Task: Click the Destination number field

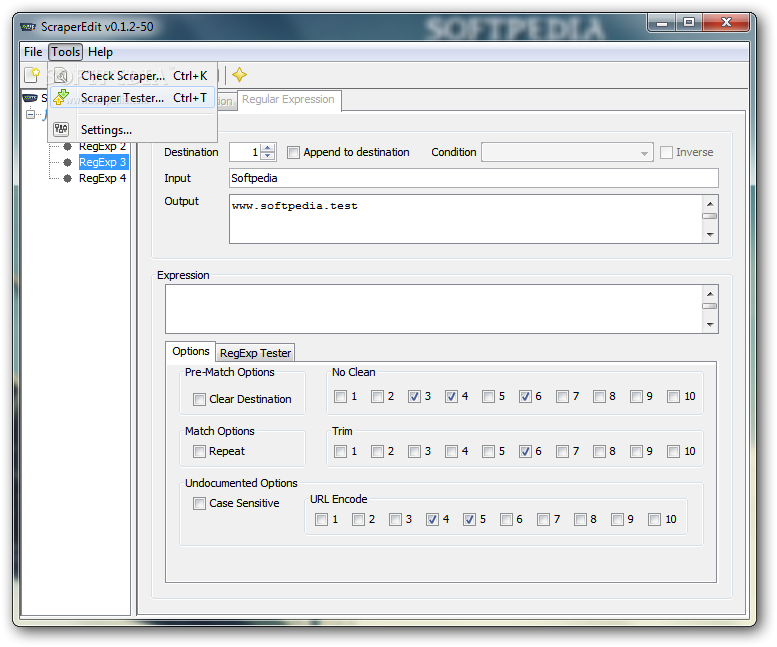Action: [x=245, y=152]
